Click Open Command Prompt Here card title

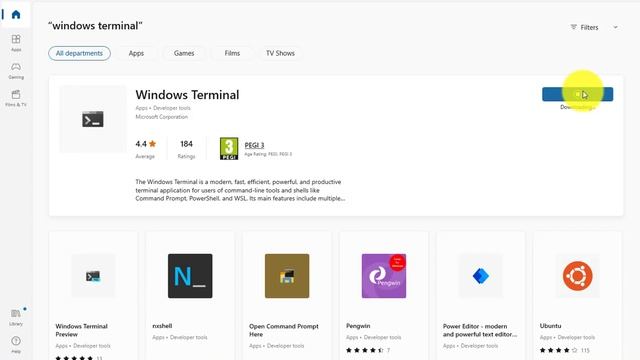[284, 330]
